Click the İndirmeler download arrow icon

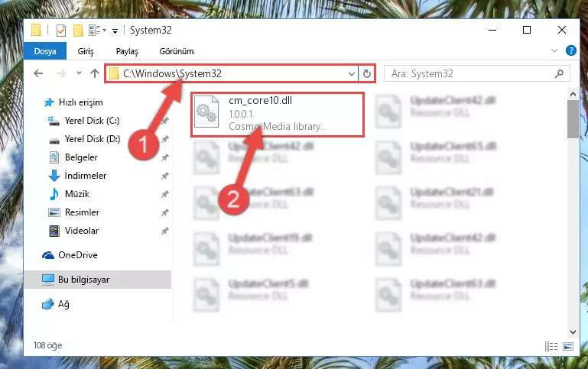coord(54,176)
